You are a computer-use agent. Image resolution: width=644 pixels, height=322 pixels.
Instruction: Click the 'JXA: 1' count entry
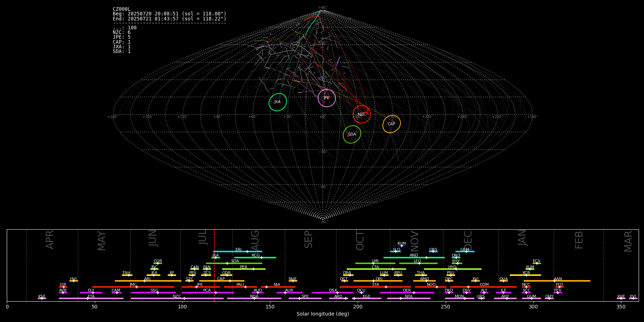(x=122, y=47)
